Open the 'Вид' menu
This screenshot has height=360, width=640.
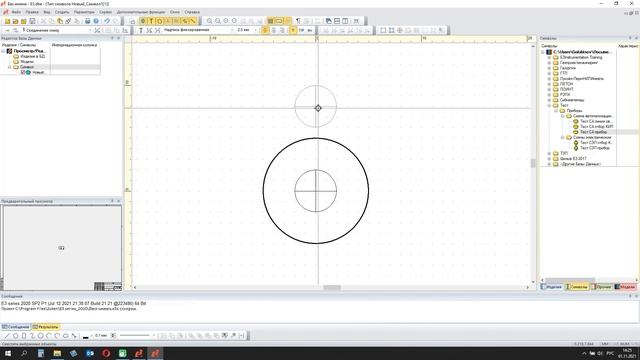coord(47,12)
